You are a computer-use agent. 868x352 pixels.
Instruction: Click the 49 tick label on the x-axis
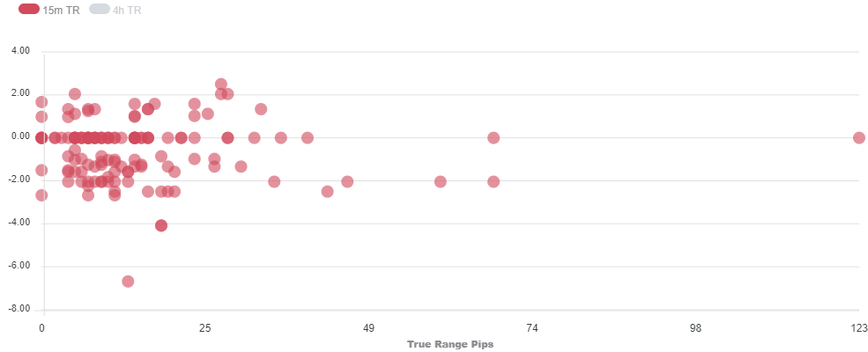(369, 328)
